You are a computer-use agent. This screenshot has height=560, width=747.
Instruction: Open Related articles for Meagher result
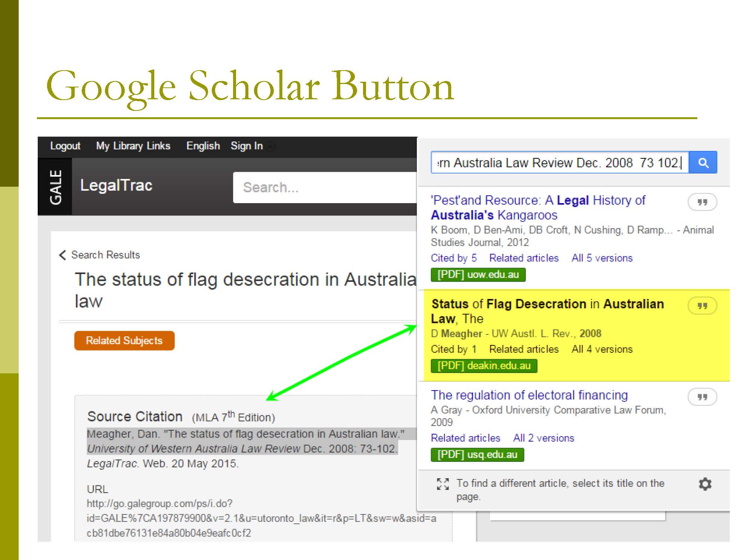click(524, 349)
